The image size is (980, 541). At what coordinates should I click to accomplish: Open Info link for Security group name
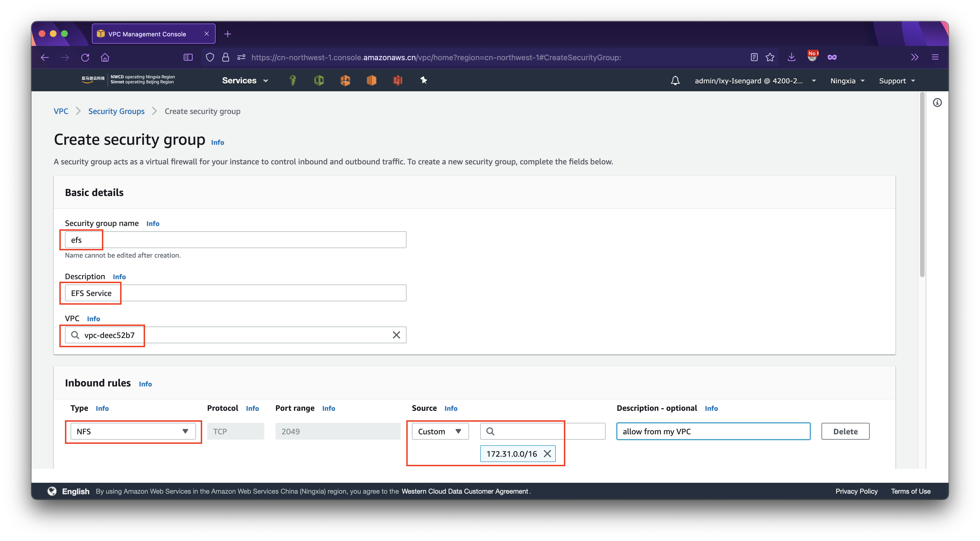tap(153, 223)
